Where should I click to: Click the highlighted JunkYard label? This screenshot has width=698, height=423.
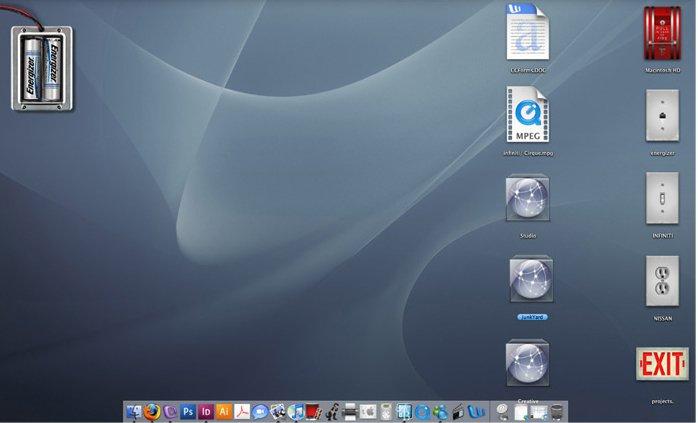pos(532,317)
